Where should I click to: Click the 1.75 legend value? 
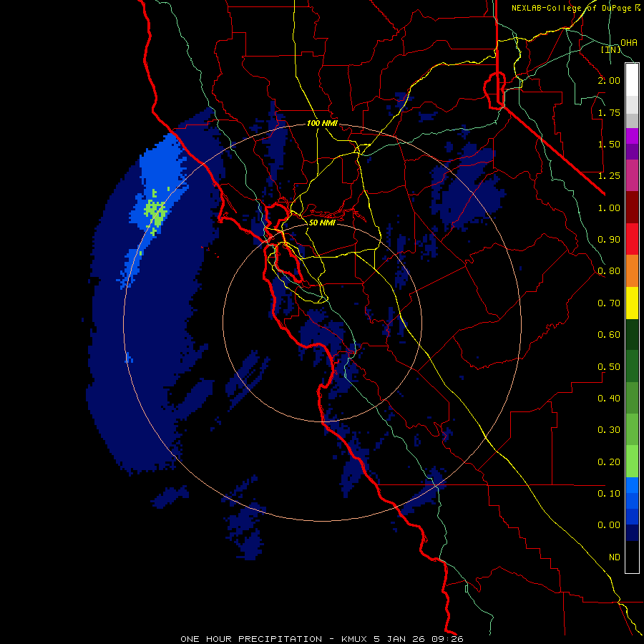pyautogui.click(x=609, y=112)
